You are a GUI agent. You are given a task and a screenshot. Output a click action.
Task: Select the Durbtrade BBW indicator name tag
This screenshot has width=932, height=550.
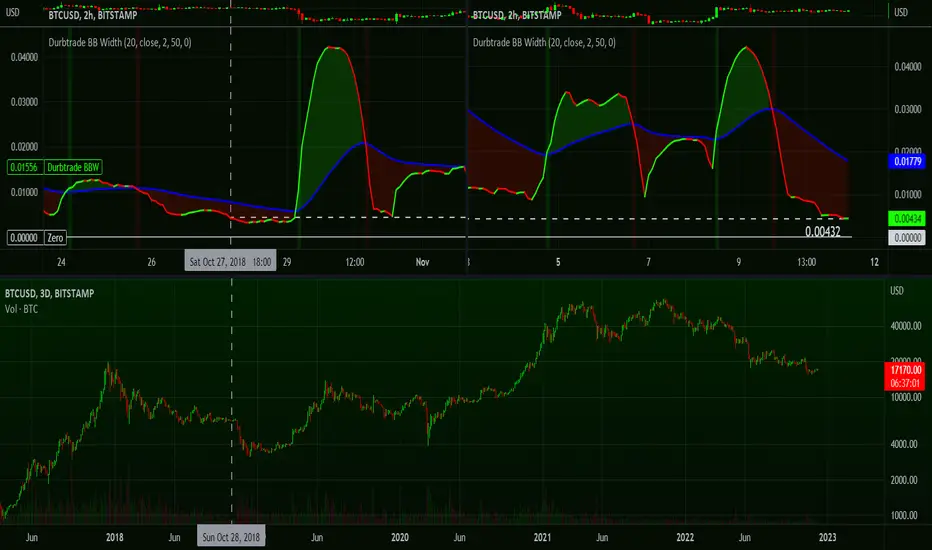point(73,168)
